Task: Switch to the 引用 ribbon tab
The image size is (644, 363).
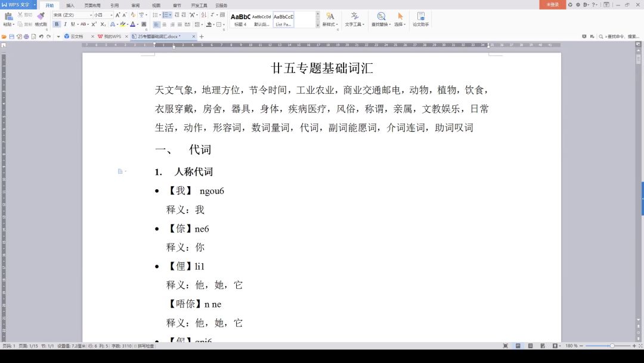Action: pos(114,5)
